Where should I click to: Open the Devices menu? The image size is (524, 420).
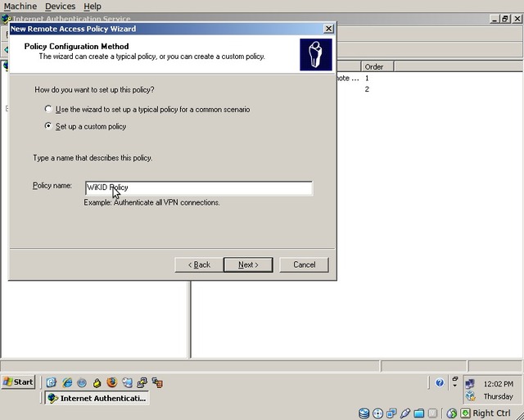[x=60, y=7]
